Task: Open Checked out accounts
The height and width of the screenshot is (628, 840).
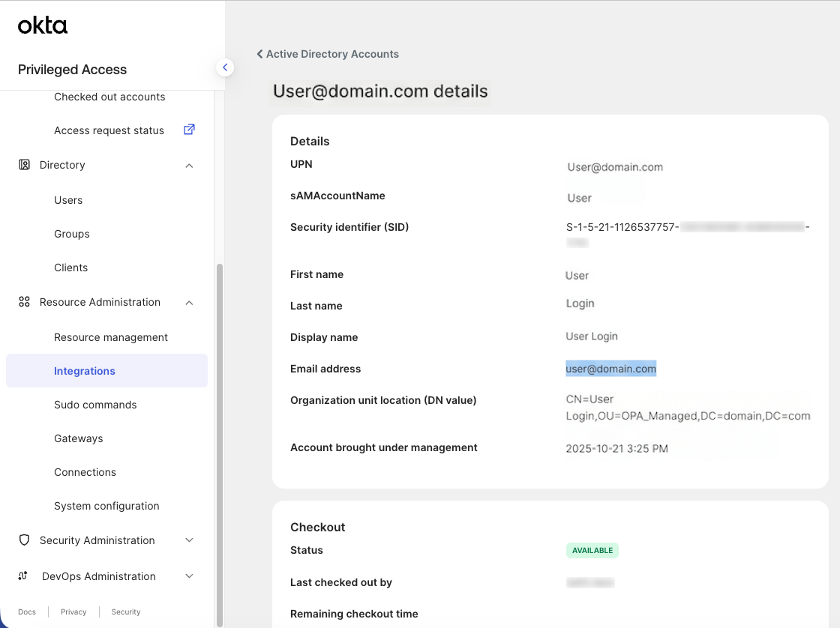Action: pos(109,97)
